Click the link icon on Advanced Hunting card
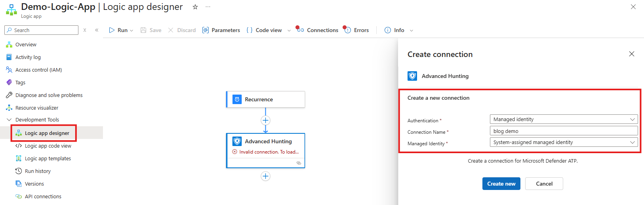Screen dimensions: 644x205 click(x=299, y=163)
